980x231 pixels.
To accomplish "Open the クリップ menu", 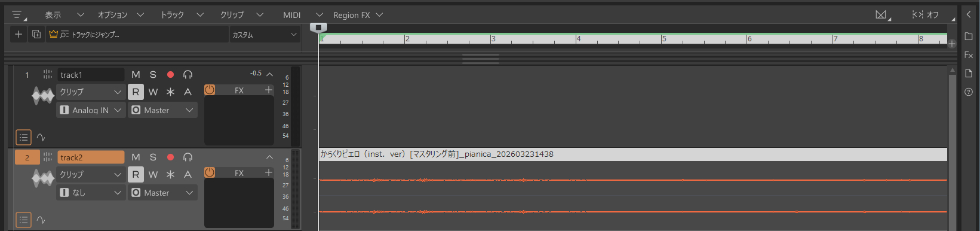I will coord(241,14).
